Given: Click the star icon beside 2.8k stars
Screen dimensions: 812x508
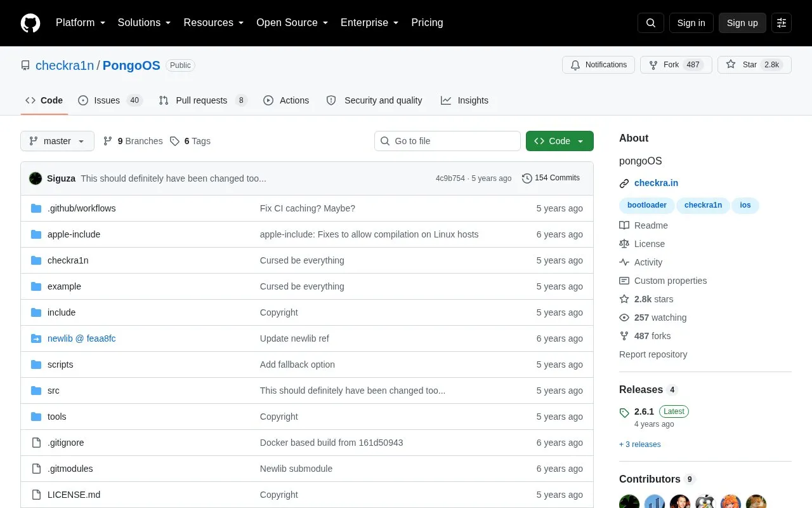Looking at the screenshot, I should [x=624, y=299].
